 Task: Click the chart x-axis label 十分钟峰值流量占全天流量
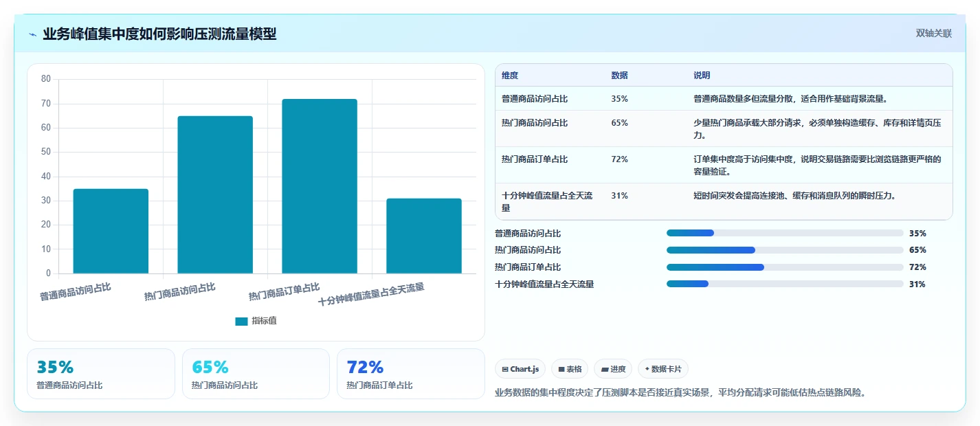click(371, 294)
